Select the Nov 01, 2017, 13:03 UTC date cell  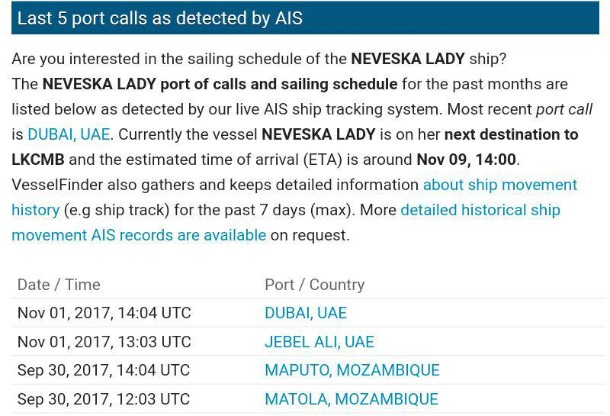104,342
